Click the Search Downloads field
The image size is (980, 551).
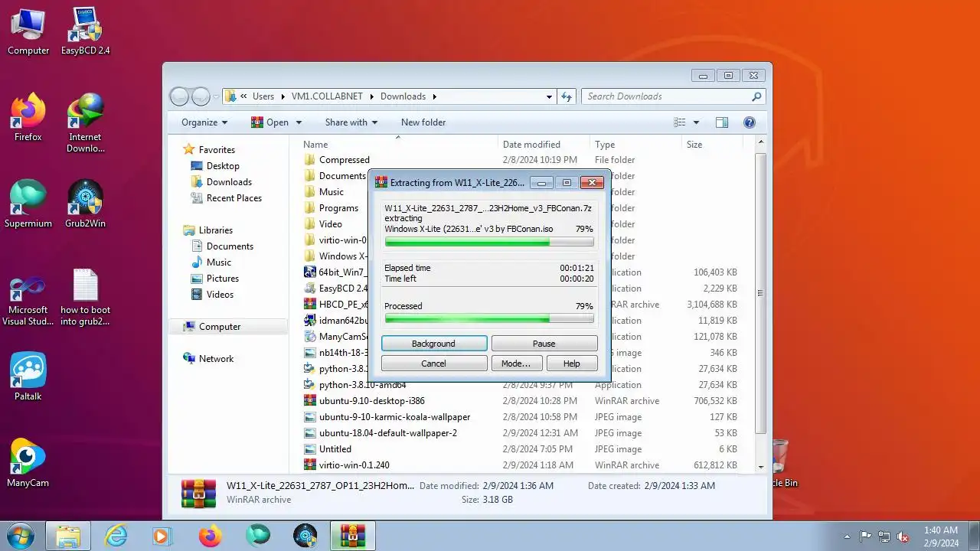tap(673, 96)
